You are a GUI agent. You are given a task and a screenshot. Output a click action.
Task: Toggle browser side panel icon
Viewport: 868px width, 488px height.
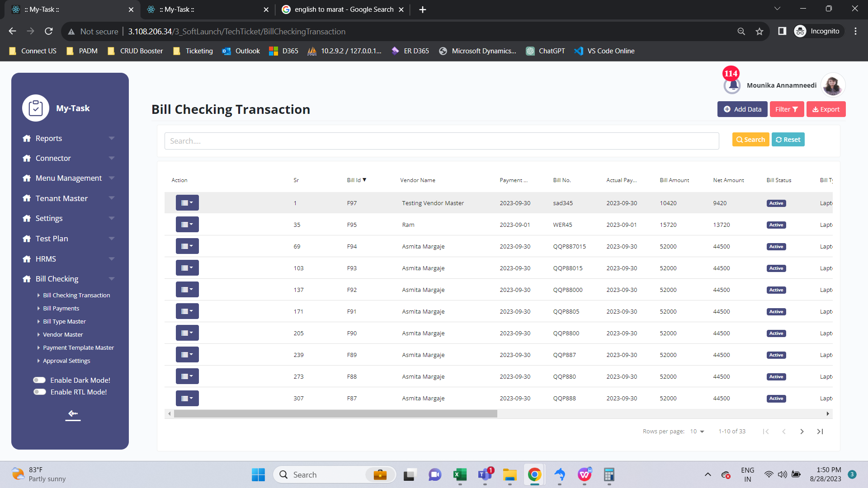782,31
